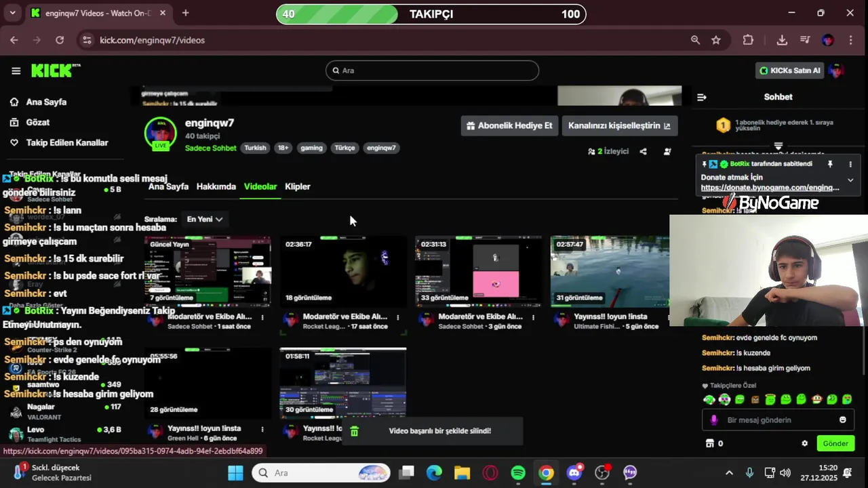
Task: Open options menu for 3 gün önce video
Action: coord(534,317)
